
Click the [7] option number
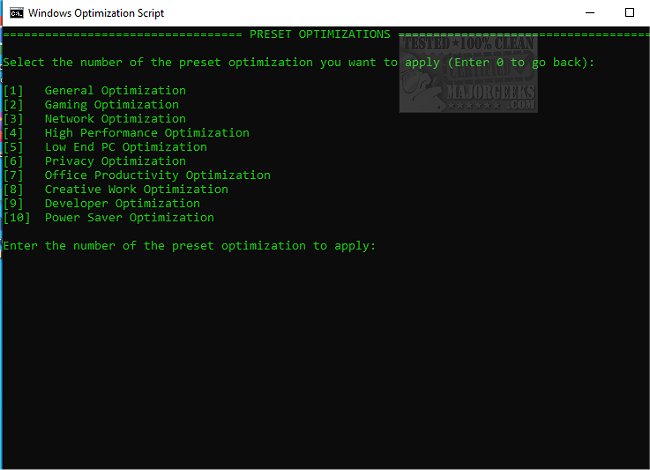(13, 175)
